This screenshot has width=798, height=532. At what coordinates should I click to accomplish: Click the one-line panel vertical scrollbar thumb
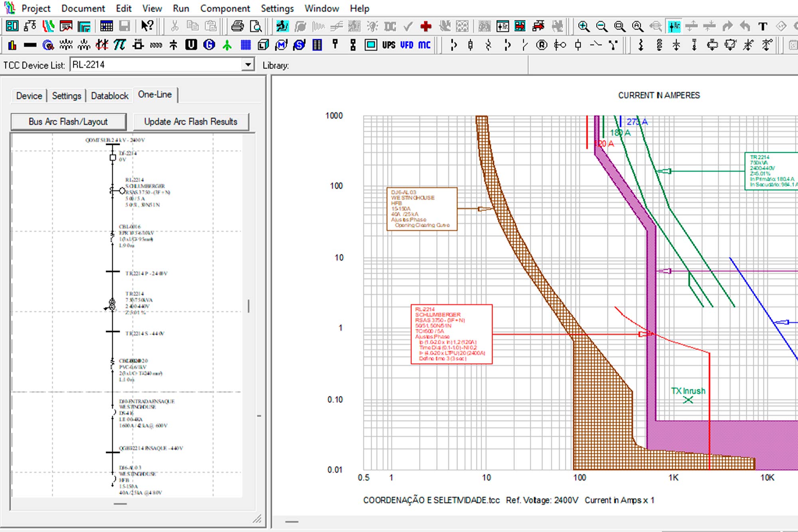(249, 306)
